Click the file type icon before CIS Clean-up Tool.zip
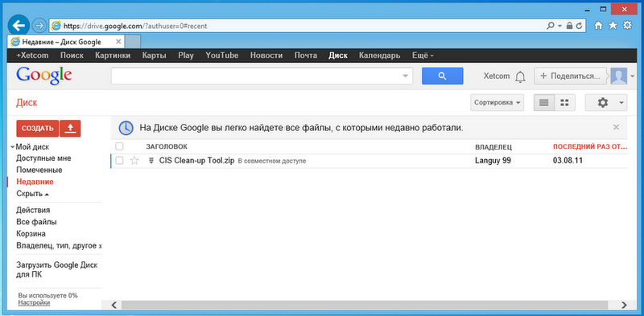The height and width of the screenshot is (316, 644). [151, 161]
